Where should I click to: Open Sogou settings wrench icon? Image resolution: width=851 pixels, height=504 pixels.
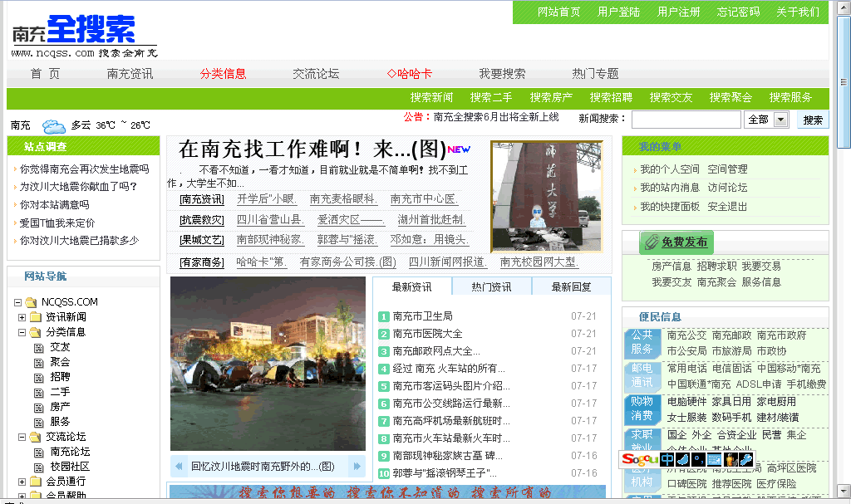point(745,460)
